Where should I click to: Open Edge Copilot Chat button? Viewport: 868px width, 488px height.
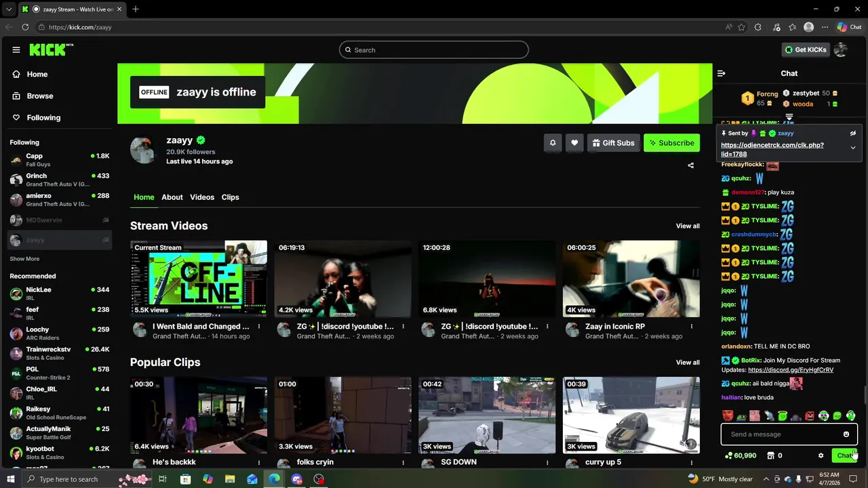pyautogui.click(x=849, y=27)
